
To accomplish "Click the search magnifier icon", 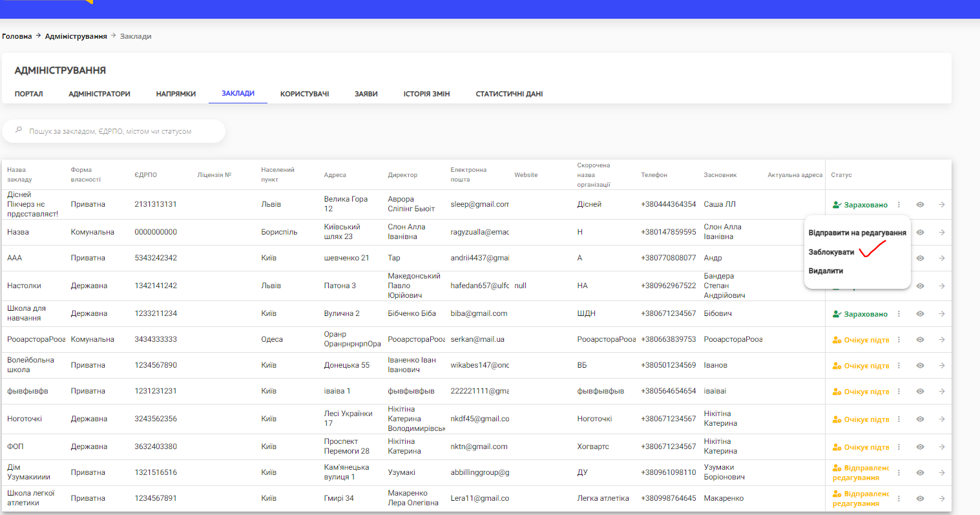I will pyautogui.click(x=19, y=131).
